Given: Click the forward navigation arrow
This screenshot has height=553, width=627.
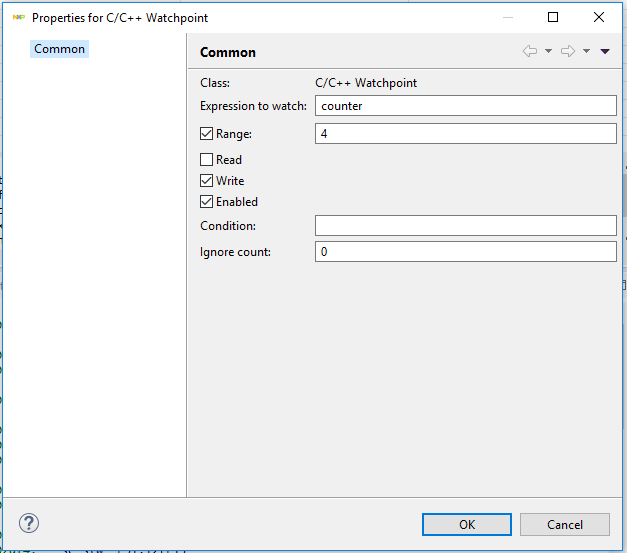Looking at the screenshot, I should (x=567, y=52).
